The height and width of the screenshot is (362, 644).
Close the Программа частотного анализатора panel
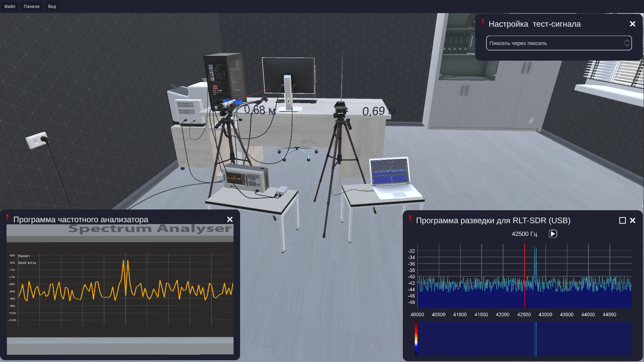tap(230, 219)
